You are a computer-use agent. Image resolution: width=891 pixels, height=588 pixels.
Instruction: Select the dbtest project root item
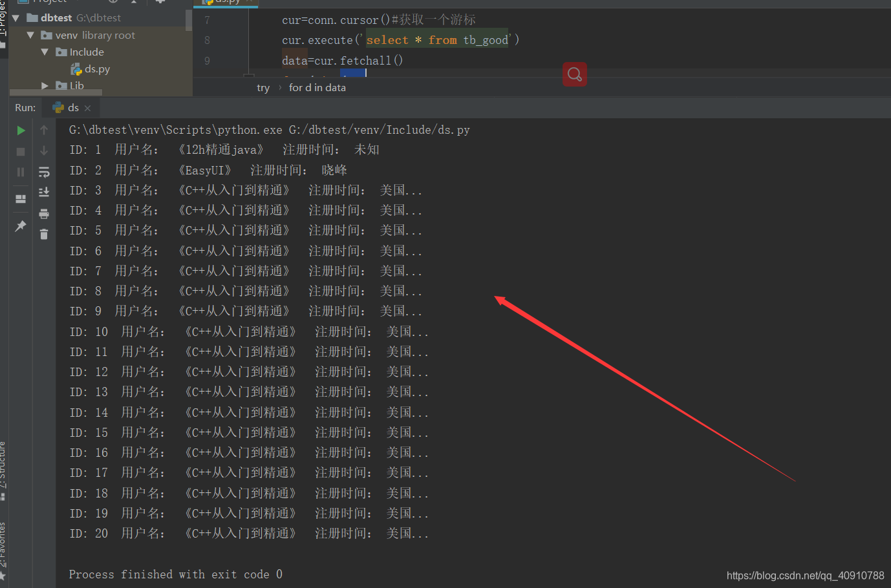coord(74,18)
